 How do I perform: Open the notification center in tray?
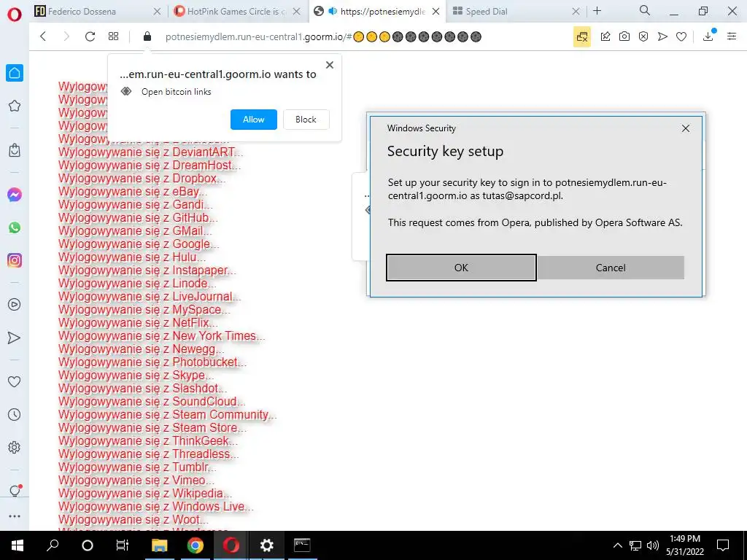[723, 545]
